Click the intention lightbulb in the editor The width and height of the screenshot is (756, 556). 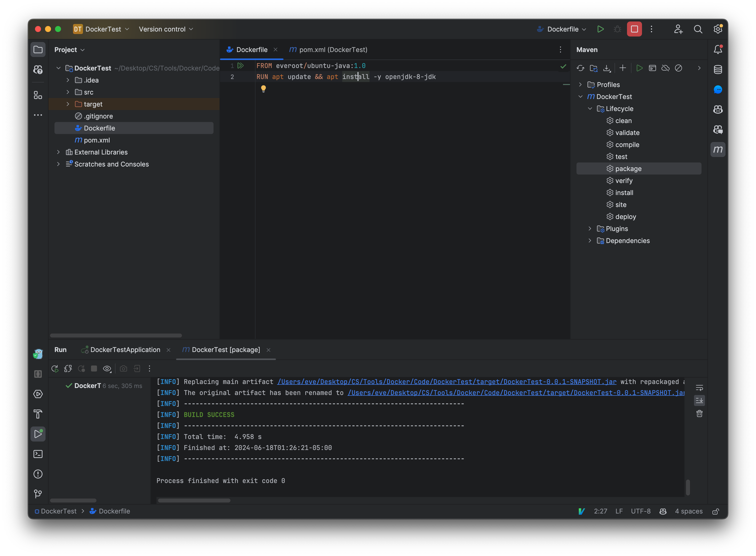coord(263,88)
